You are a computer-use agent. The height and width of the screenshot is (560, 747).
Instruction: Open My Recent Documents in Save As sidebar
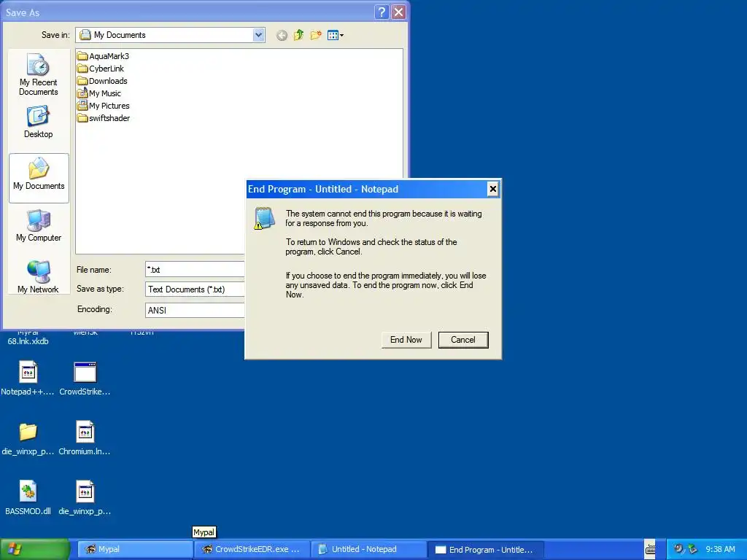39,75
